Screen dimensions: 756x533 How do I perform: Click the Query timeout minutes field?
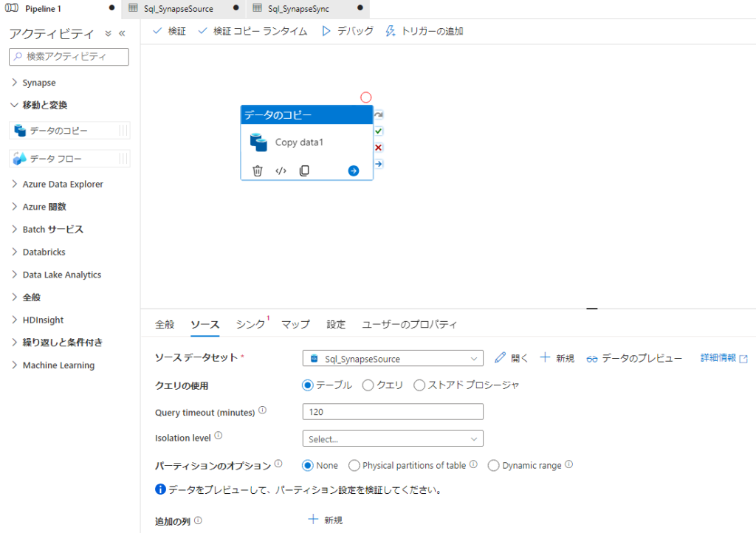point(393,412)
